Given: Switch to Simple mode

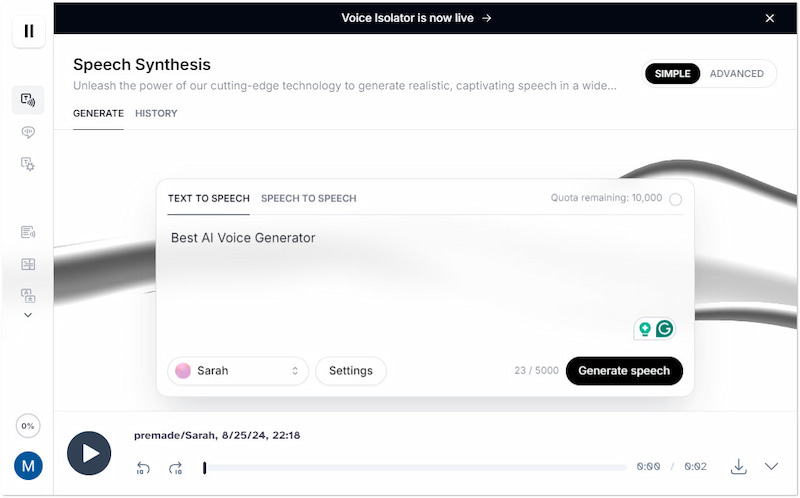Looking at the screenshot, I should pos(673,74).
